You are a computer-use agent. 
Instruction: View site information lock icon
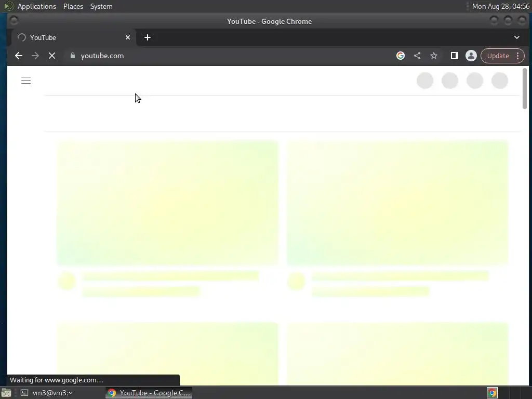(73, 56)
